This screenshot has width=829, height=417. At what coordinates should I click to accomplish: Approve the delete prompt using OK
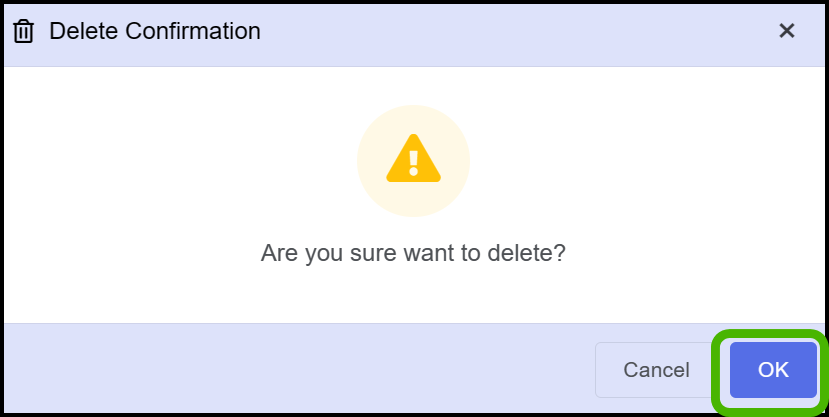pyautogui.click(x=773, y=370)
